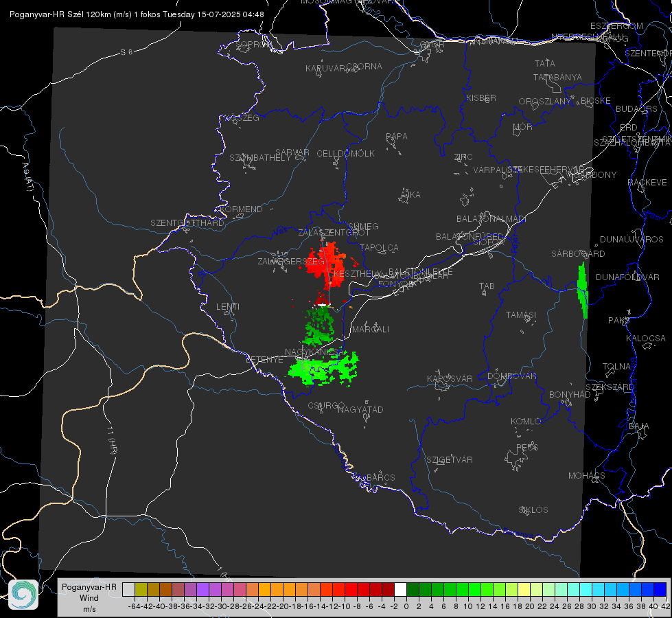Click the narrow green echo strip near Dunaföldvár
This screenshot has height=618, width=672.
click(x=583, y=290)
